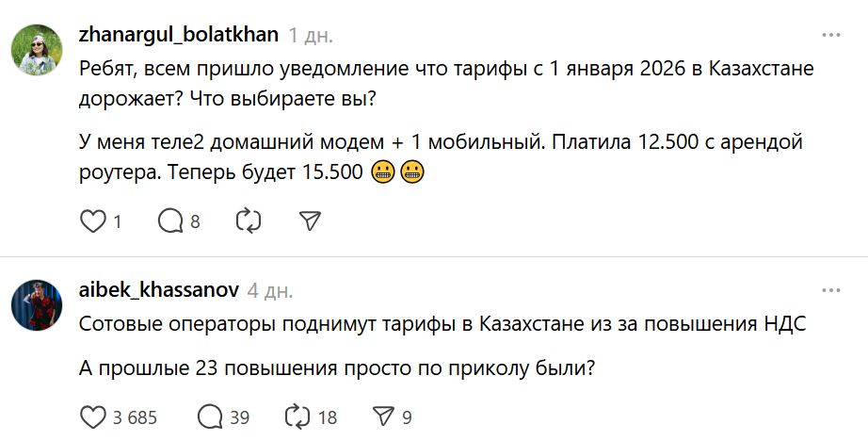Click aibek_khassanov's profile avatar

tap(38, 302)
